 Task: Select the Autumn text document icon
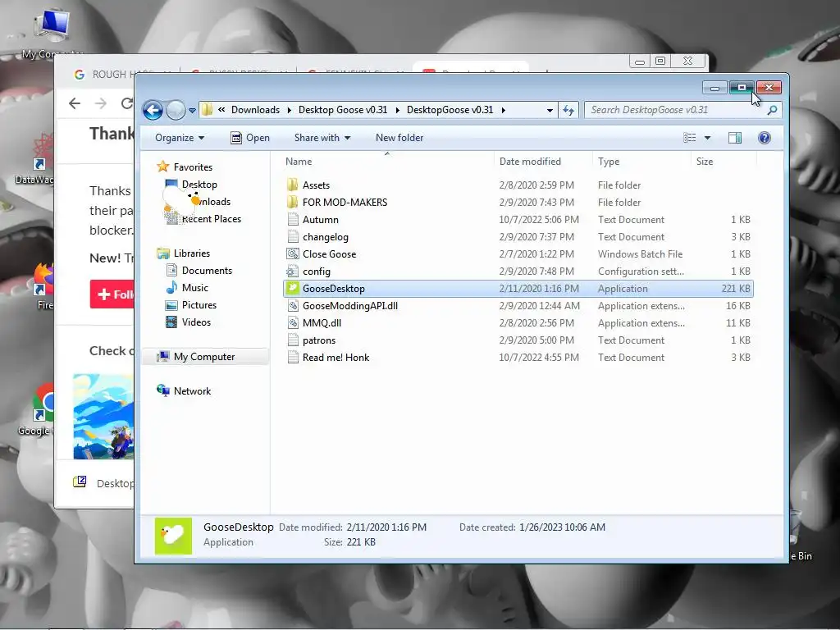click(293, 220)
